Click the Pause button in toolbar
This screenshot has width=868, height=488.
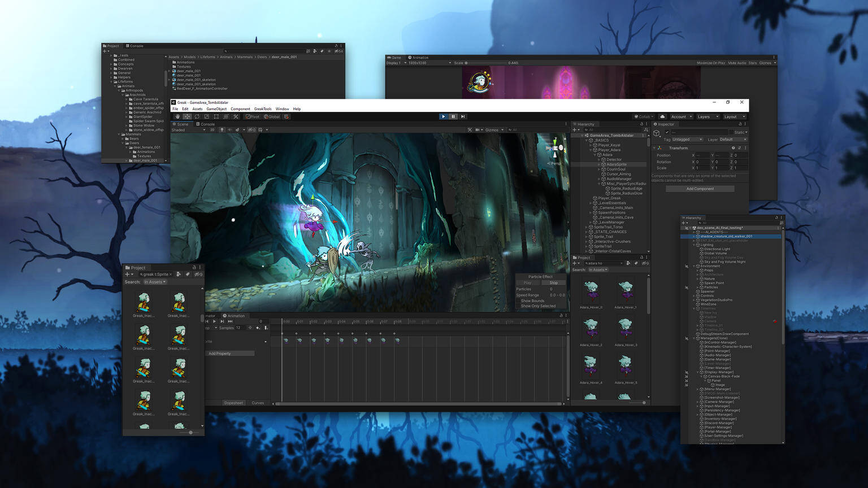(453, 117)
